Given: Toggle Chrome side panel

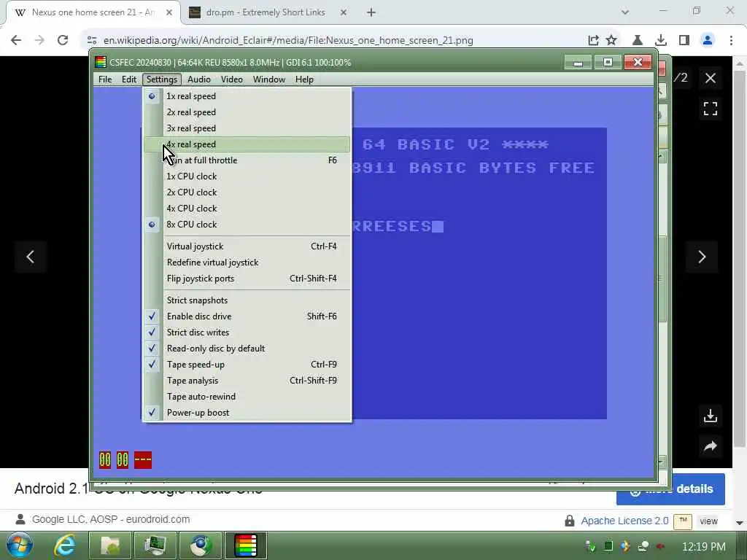Looking at the screenshot, I should coord(684,41).
